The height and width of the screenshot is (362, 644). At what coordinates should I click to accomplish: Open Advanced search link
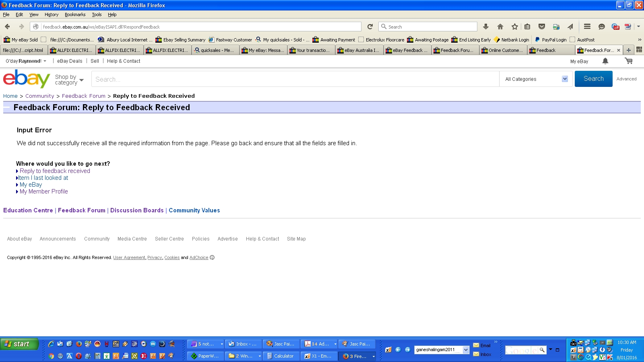pos(626,79)
